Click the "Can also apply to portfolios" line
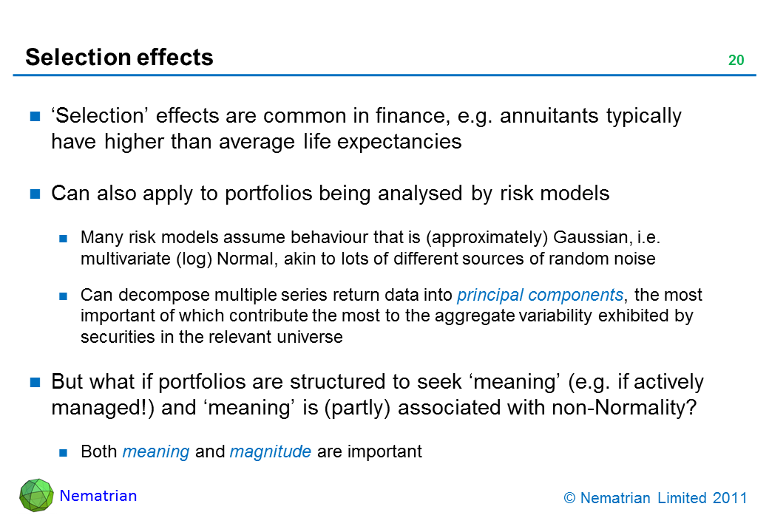This screenshot has height=532, width=769. tap(330, 194)
